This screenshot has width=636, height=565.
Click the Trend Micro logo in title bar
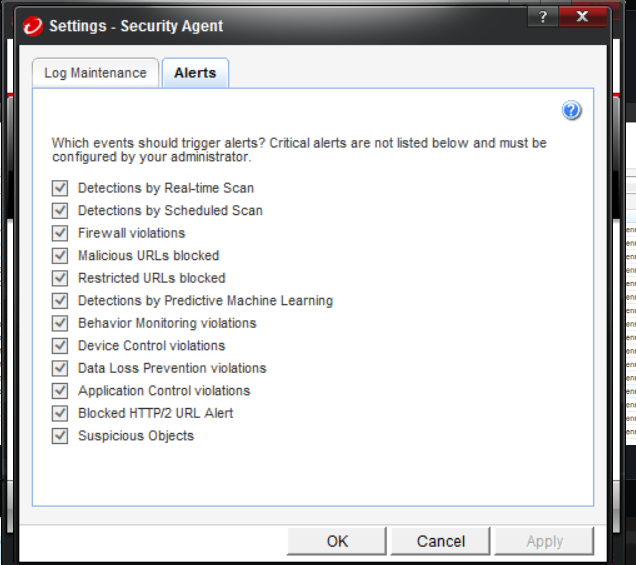coord(33,25)
